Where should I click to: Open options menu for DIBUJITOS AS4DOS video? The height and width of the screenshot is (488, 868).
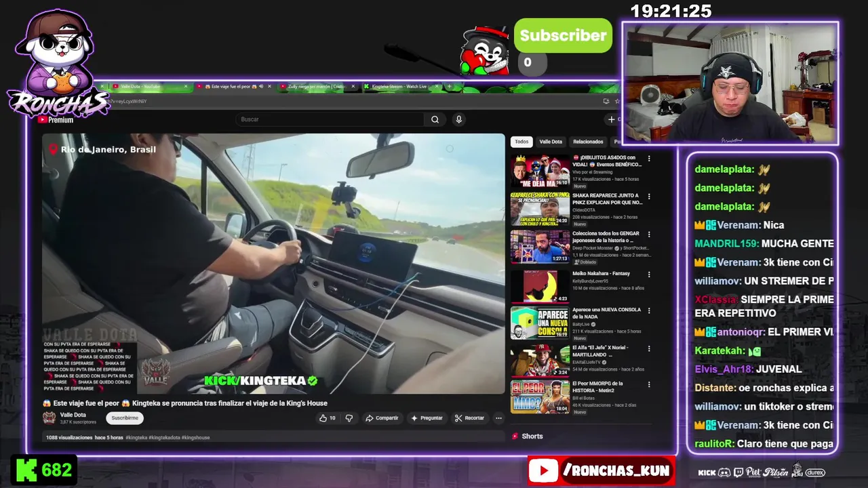pyautogui.click(x=649, y=159)
